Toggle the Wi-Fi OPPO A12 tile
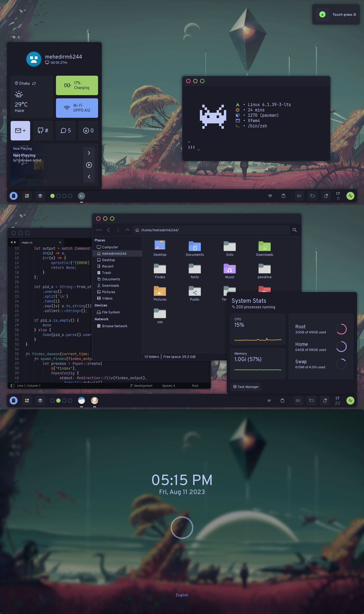364x614 pixels. tap(77, 108)
